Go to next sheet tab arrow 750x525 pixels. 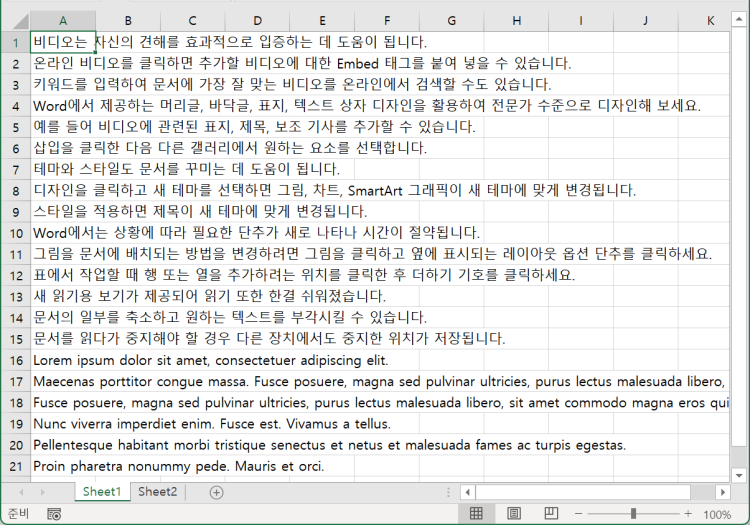[x=42, y=492]
